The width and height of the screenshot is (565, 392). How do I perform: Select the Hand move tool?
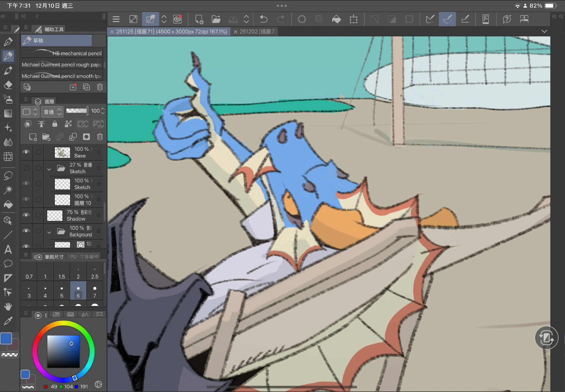(x=8, y=306)
